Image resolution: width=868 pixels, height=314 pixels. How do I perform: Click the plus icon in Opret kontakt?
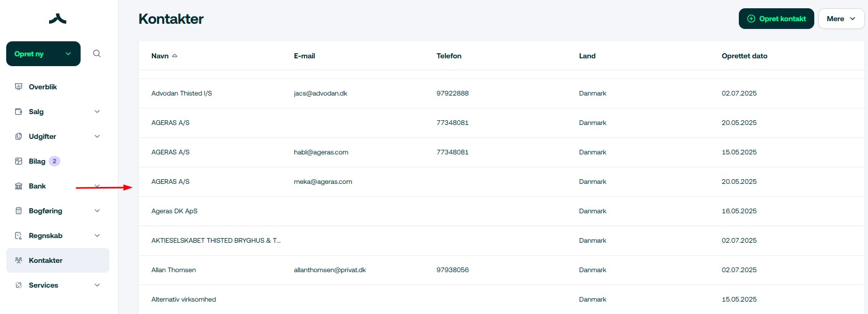[x=751, y=19]
